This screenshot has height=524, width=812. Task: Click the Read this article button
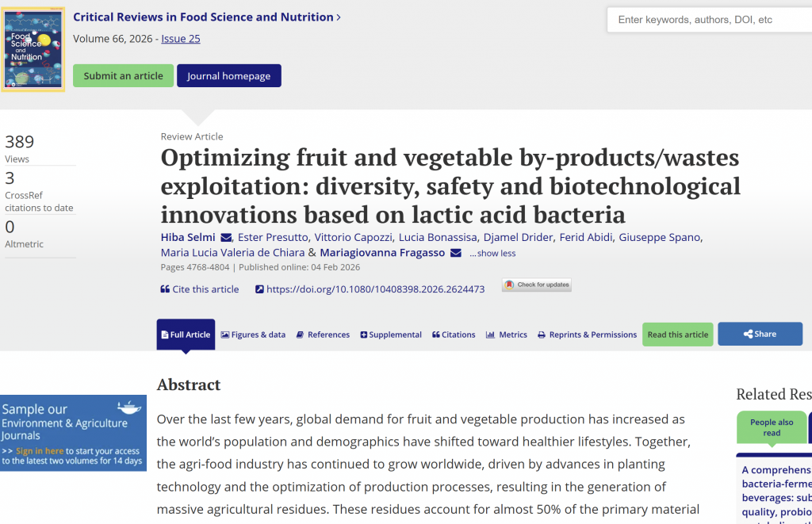[x=677, y=335]
